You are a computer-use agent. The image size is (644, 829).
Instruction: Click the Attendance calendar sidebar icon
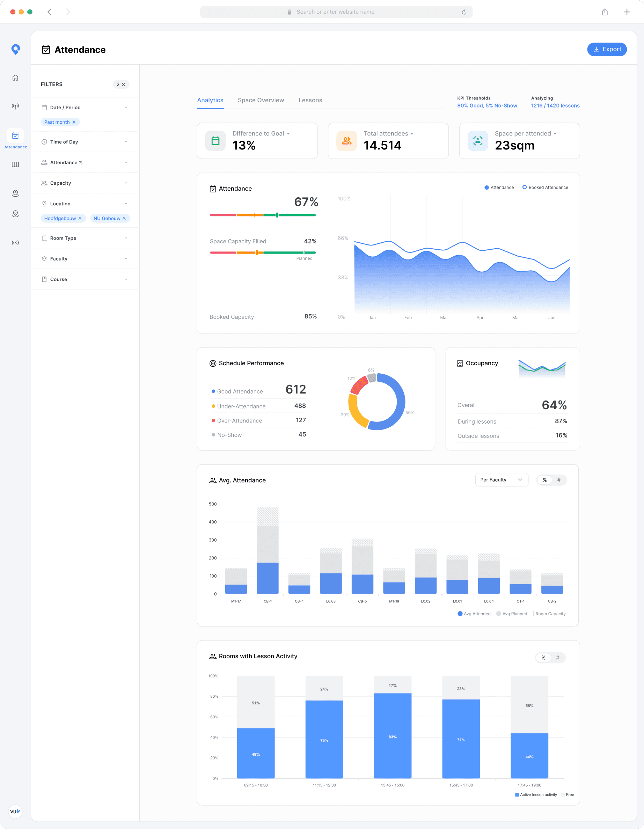point(15,136)
